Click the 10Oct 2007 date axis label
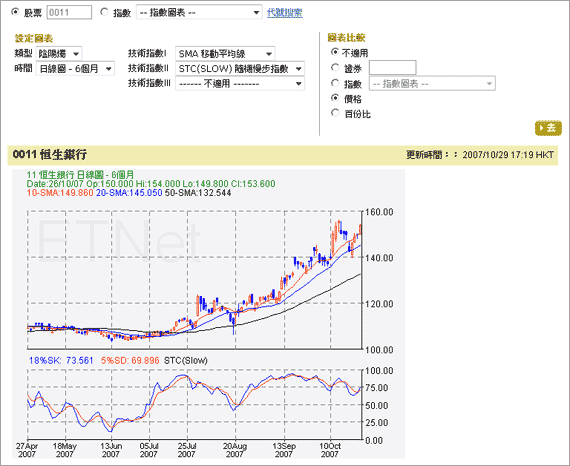Screen dimensions: 570x466 (330, 450)
